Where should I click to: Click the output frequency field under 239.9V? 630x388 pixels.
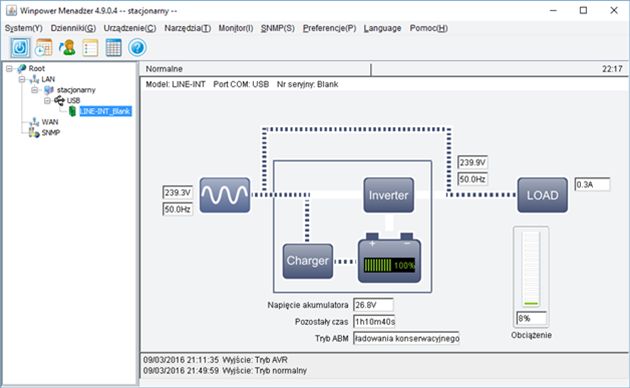[472, 179]
